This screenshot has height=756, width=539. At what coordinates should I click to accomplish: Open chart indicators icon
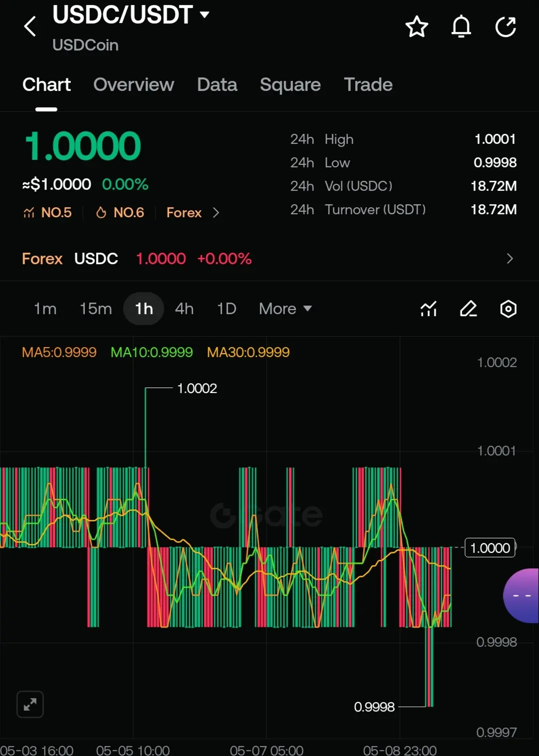tap(429, 309)
